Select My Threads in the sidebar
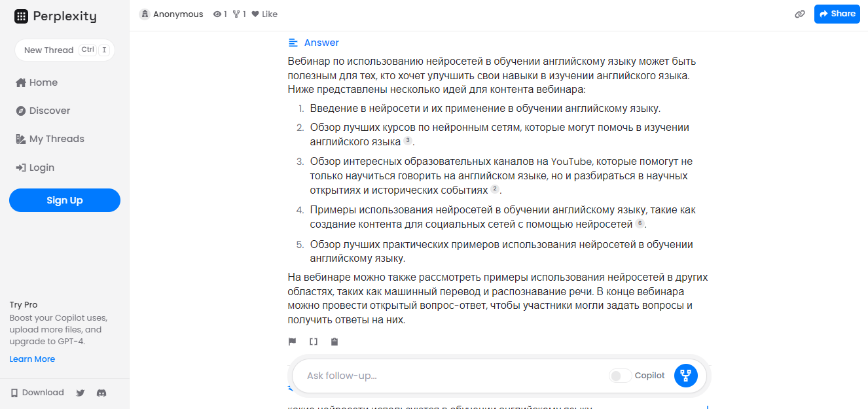This screenshot has width=868, height=409. (x=56, y=138)
